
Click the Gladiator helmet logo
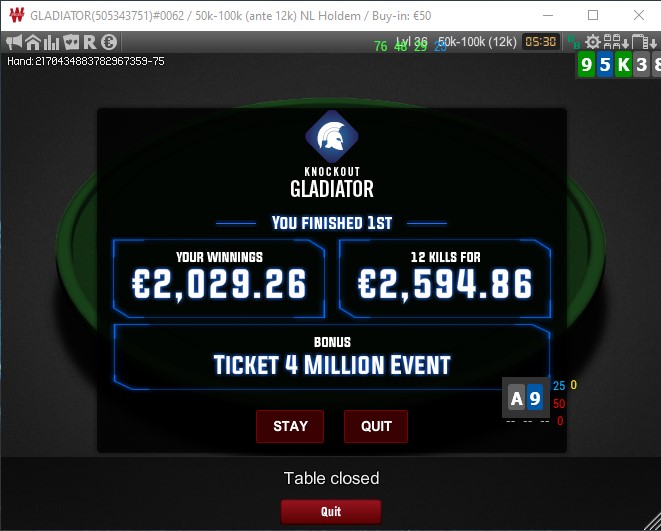pos(332,137)
